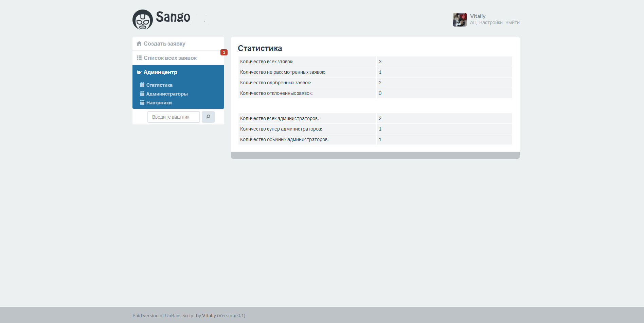Click the crown icon beside Админцентр
Image resolution: width=644 pixels, height=323 pixels.
(139, 72)
